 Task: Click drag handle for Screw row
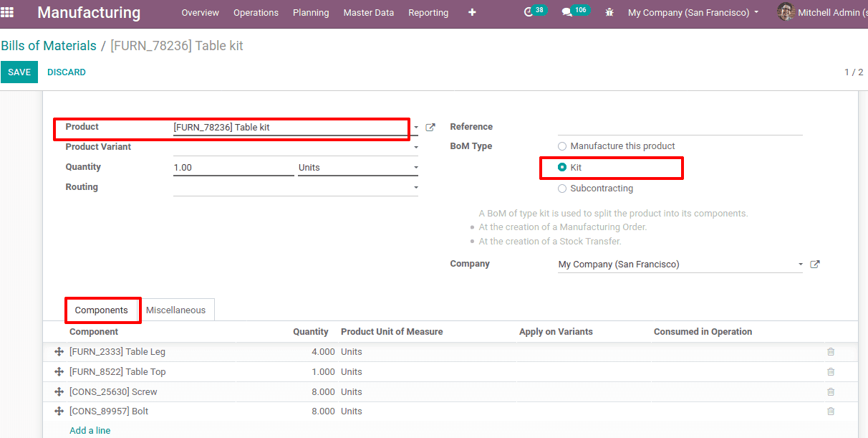[59, 392]
